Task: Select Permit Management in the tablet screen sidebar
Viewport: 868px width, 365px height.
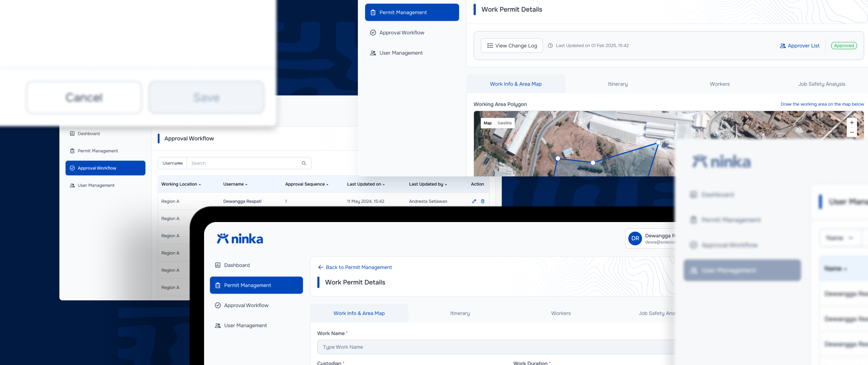Action: coord(256,285)
